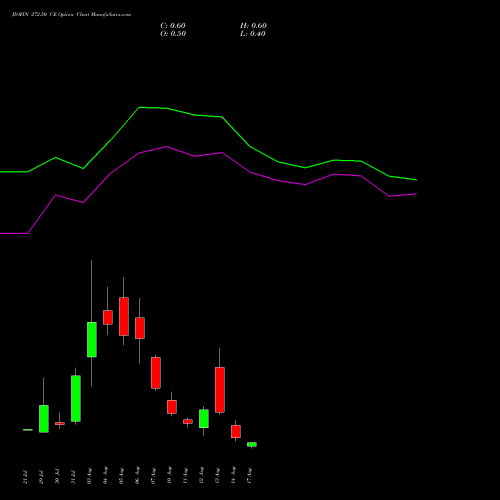Click the small green candle on 17 Aug

click(252, 444)
